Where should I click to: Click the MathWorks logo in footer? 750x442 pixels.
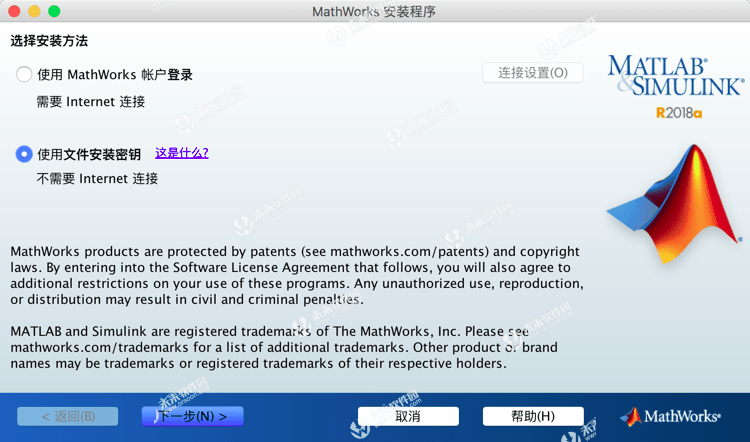671,416
